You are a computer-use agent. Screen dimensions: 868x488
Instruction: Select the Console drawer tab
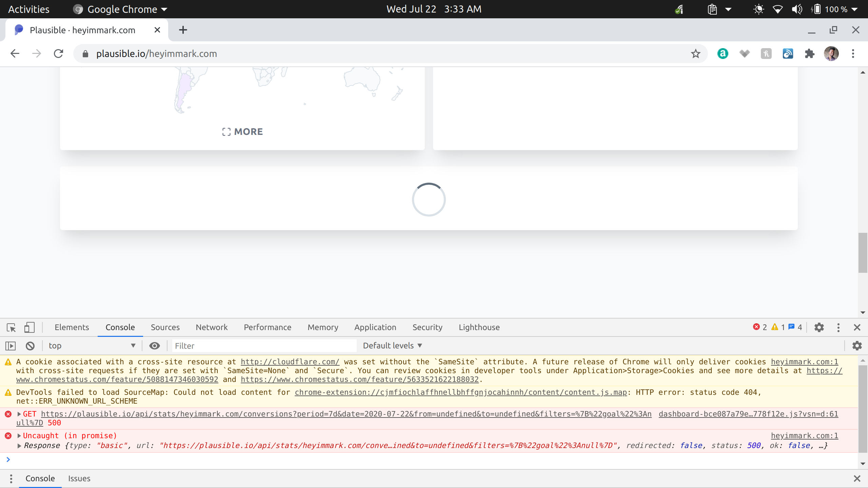(x=40, y=479)
